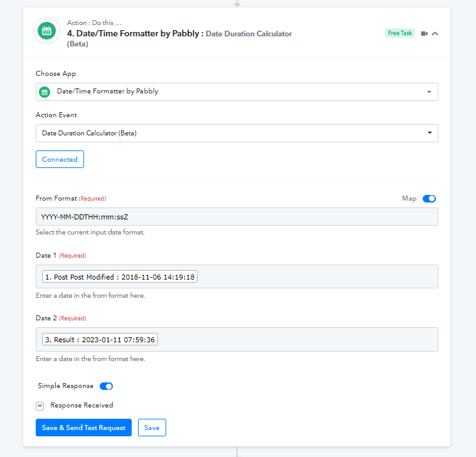476x457 pixels.
Task: Click the Free Task badge
Action: [400, 33]
